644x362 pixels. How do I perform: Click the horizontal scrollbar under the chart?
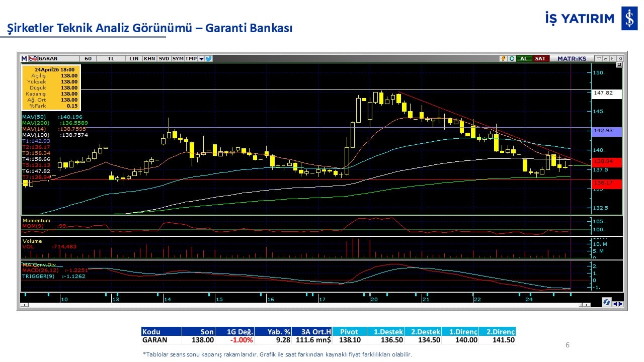[302, 305]
